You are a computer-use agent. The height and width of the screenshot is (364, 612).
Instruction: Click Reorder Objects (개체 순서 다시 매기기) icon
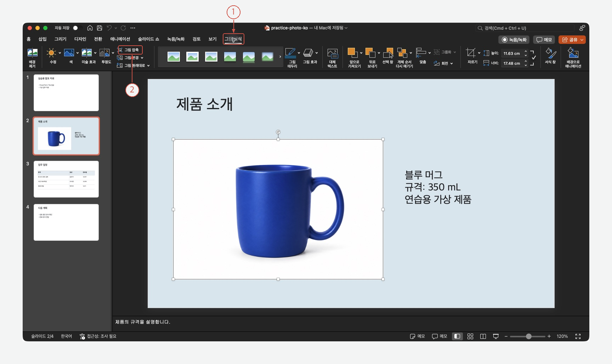pos(402,53)
